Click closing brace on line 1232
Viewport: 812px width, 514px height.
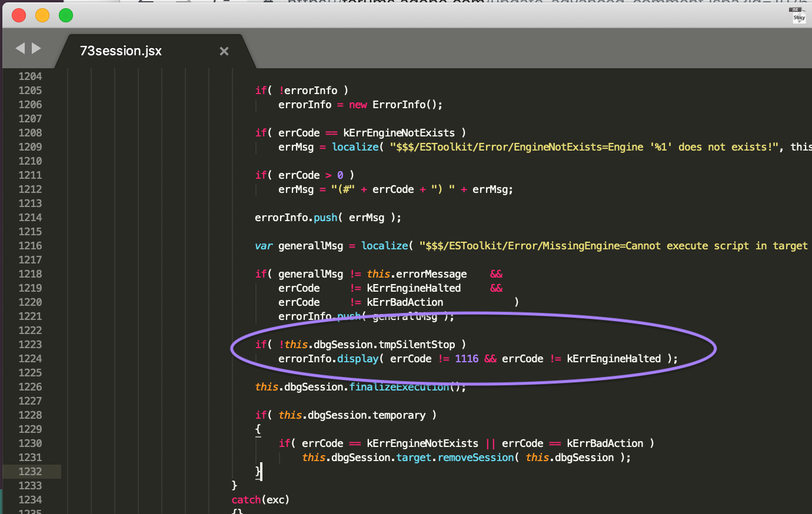click(258, 472)
